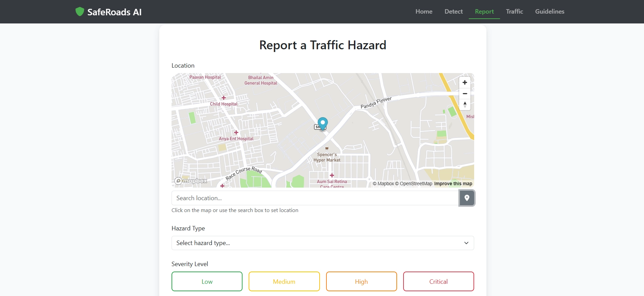Open the Traffic nav item
The height and width of the screenshot is (296, 644).
click(x=514, y=12)
